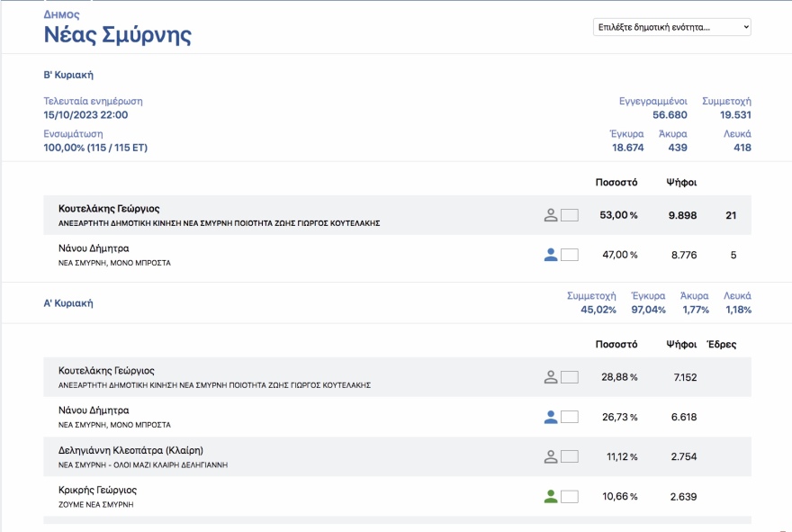The height and width of the screenshot is (532, 792).
Task: Click the green person icon beside Κρικρής Γεώργιος
Action: 551,496
